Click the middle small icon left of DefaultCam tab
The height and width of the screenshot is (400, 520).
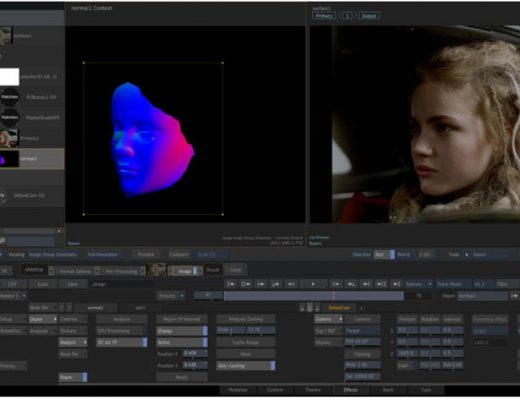tap(310, 308)
